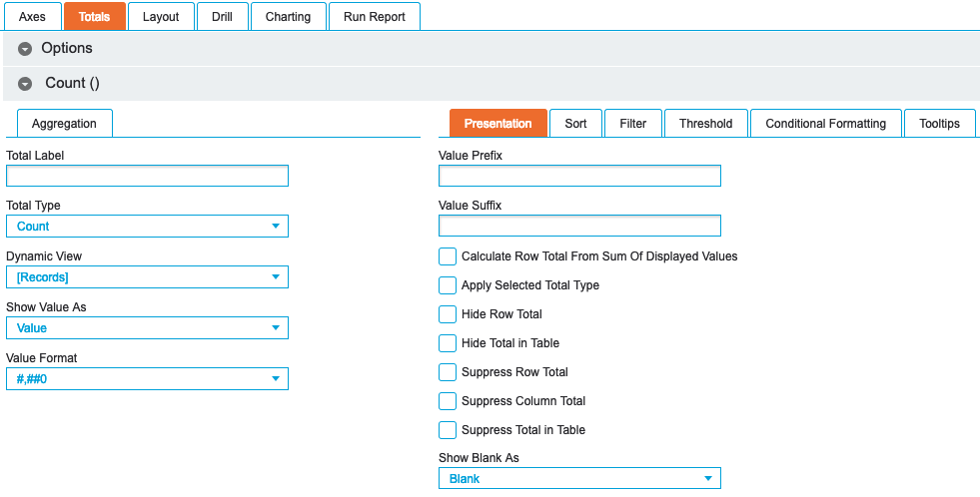Screen dimensions: 980x497
Task: Open the Charting tab
Action: pos(288,17)
